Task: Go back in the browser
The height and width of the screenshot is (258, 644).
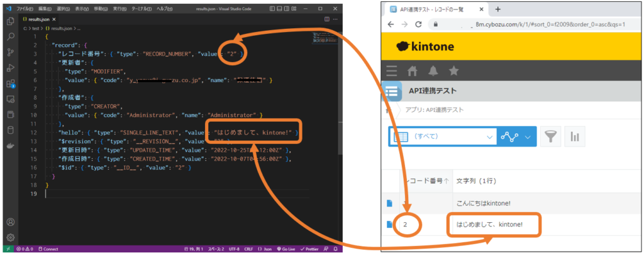Action: click(x=391, y=24)
